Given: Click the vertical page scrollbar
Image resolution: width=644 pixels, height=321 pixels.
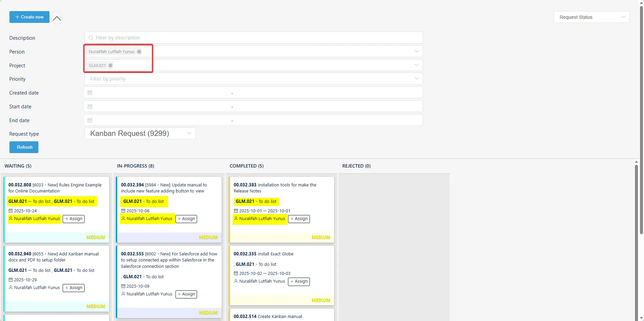Looking at the screenshot, I should (x=641, y=135).
